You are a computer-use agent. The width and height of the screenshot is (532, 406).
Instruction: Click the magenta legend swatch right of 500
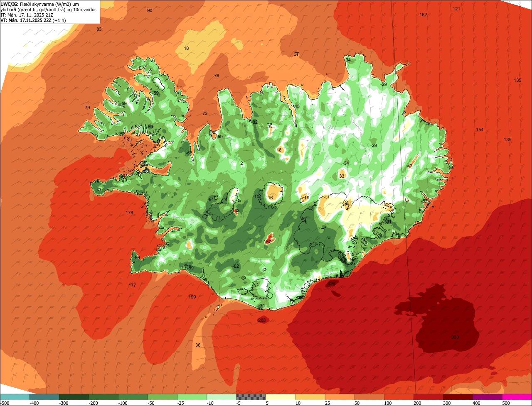[x=517, y=397]
